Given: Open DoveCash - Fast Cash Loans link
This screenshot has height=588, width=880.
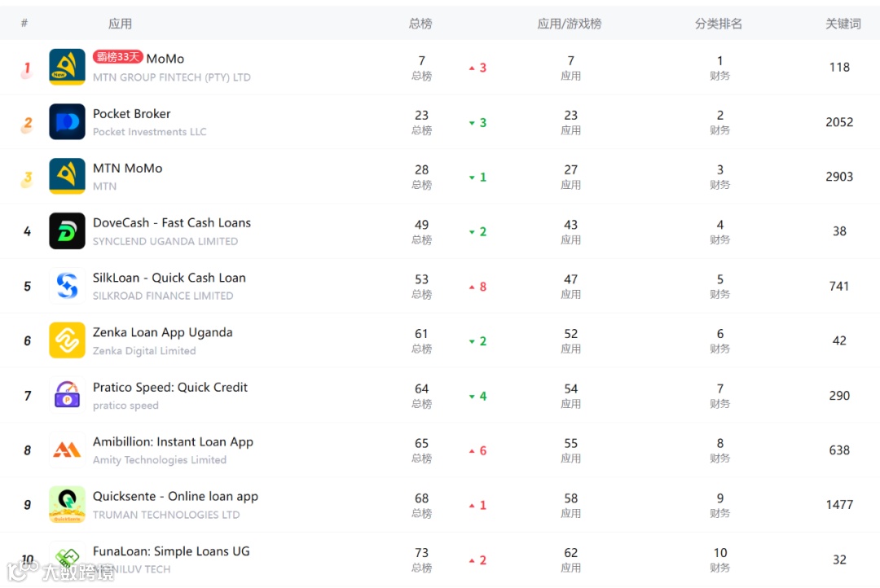Looking at the screenshot, I should (172, 223).
